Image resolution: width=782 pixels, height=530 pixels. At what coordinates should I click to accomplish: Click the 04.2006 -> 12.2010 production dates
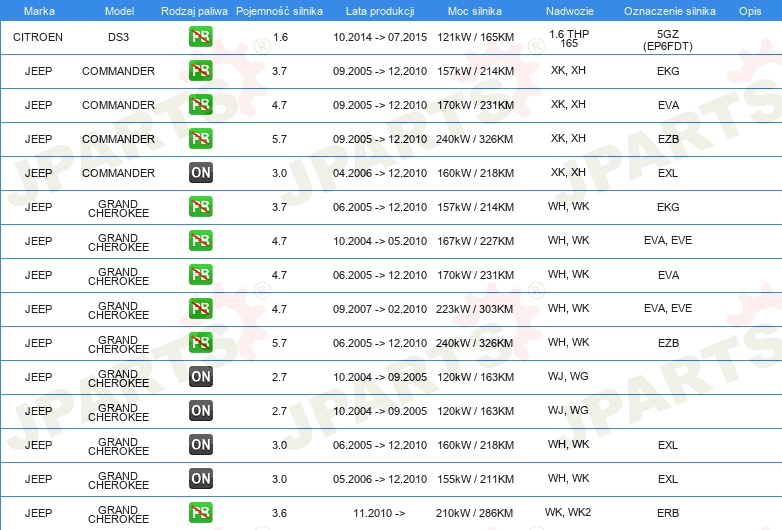tap(380, 174)
